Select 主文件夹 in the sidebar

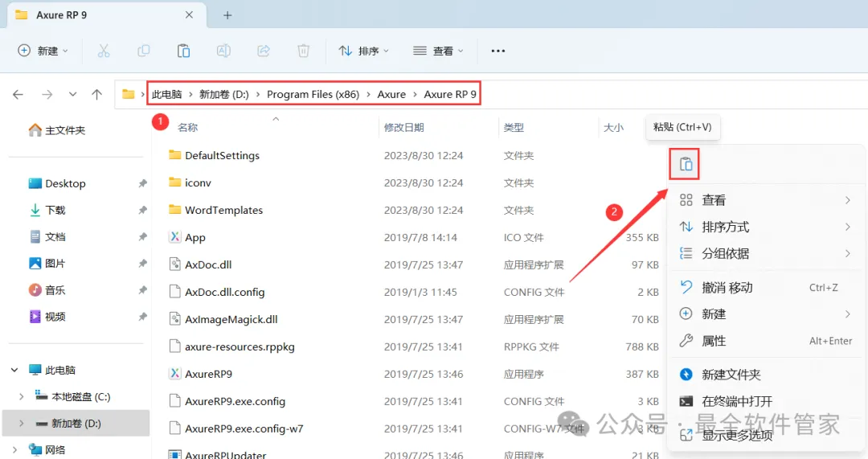[57, 131]
